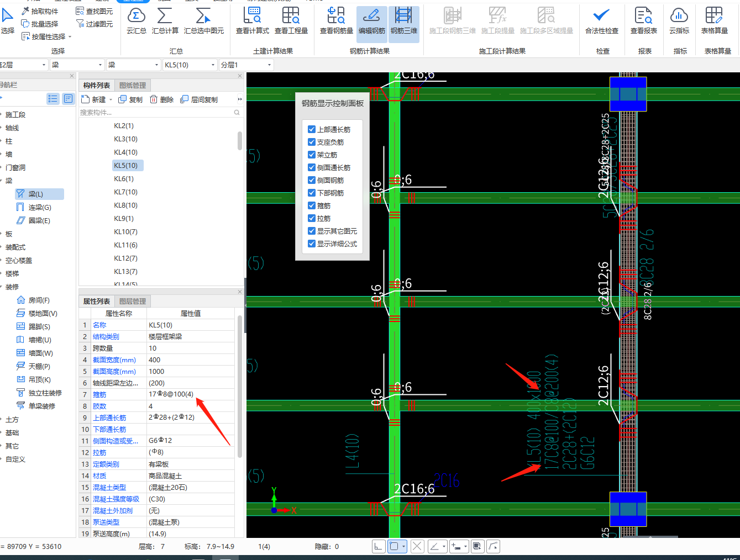The width and height of the screenshot is (740, 560).
Task: Select 构件列表 tab
Action: point(97,86)
